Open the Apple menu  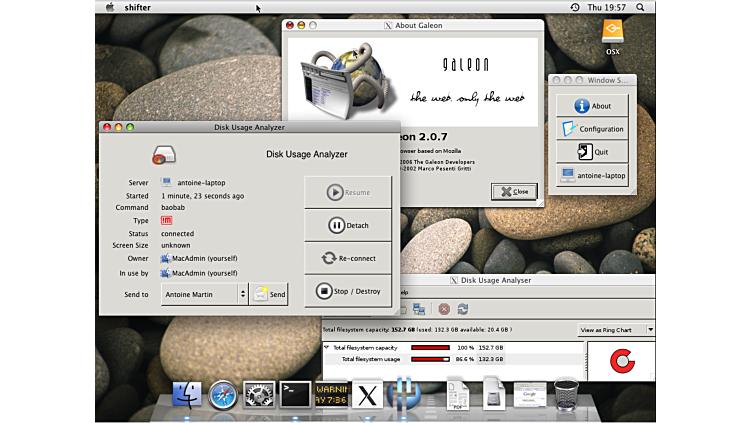tap(110, 7)
